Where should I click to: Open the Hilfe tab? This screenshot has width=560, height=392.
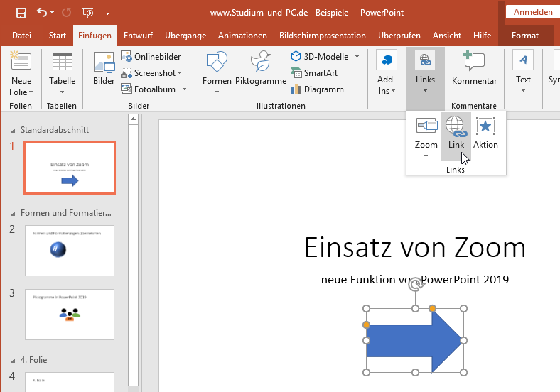pyautogui.click(x=482, y=36)
